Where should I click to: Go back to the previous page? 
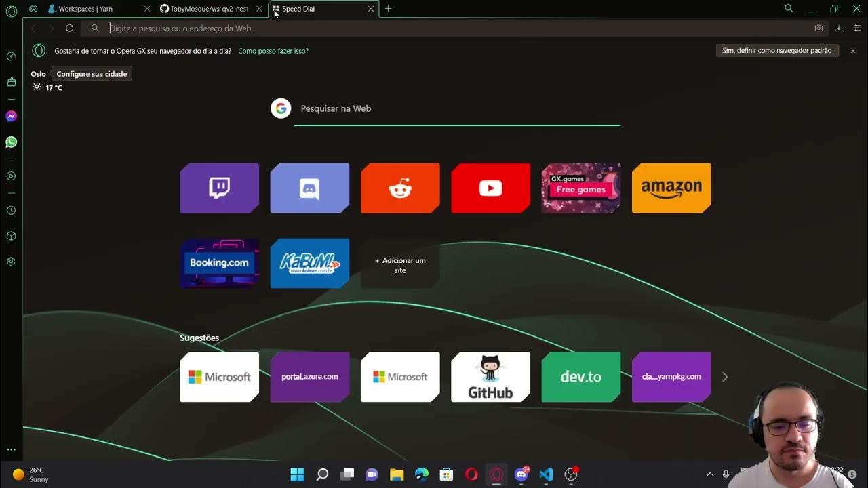34,28
